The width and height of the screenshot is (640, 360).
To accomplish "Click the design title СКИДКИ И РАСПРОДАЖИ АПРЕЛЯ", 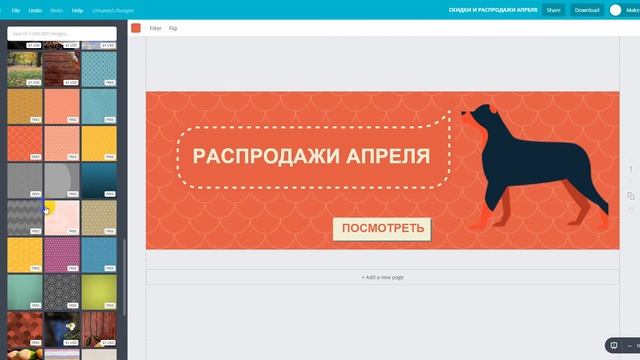I will pyautogui.click(x=493, y=10).
